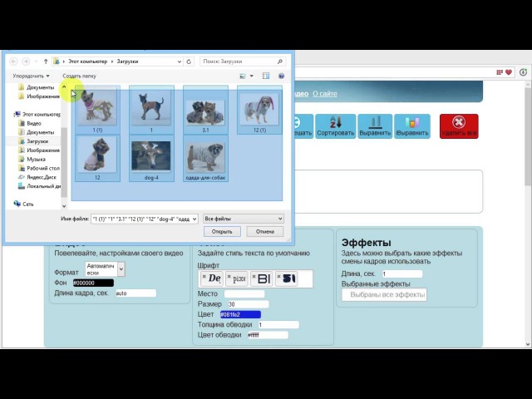The image size is (532, 399).
Task: Select Рабочий стол in navigation tree
Action: tap(43, 168)
